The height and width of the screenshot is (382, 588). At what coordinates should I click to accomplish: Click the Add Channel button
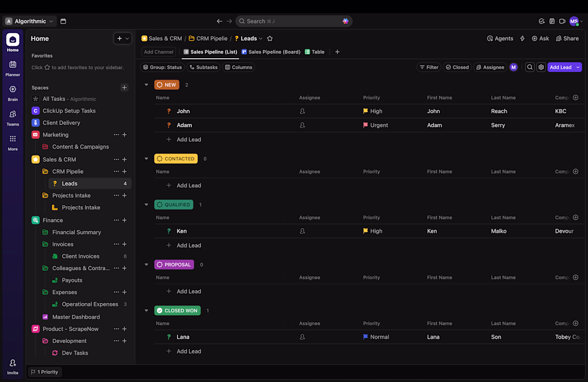[x=159, y=52]
